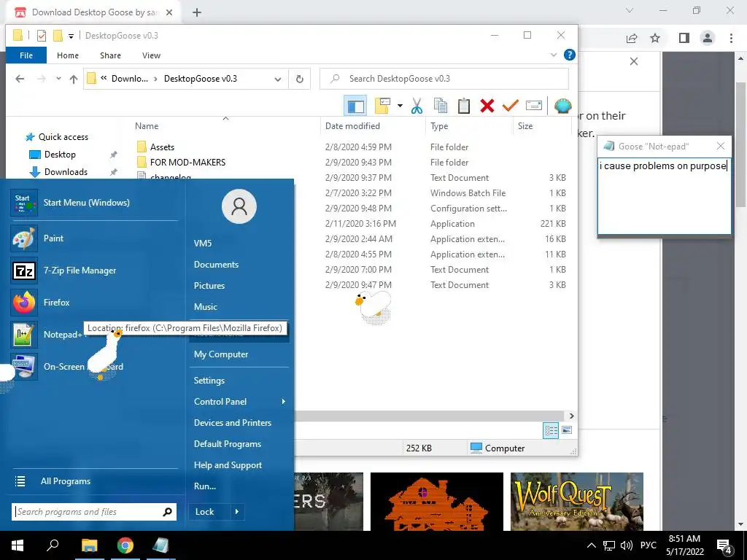Switch to details view button
The height and width of the screenshot is (560, 747).
pyautogui.click(x=551, y=430)
